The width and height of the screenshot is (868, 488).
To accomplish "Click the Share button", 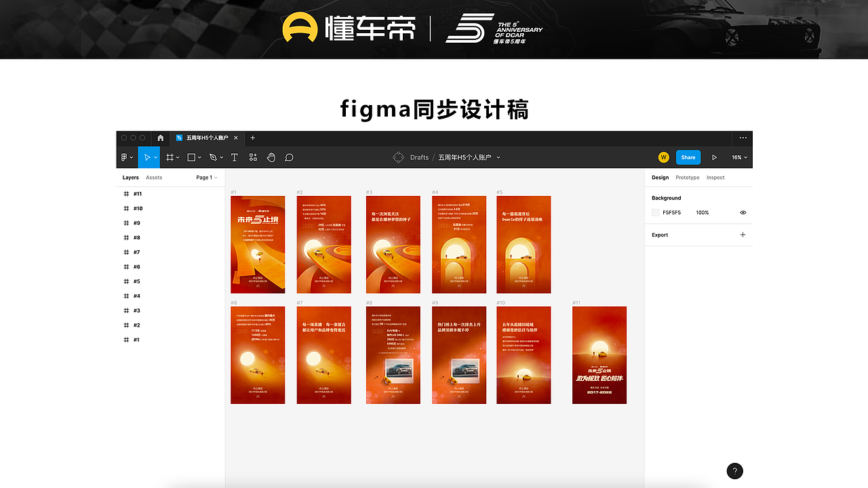I will 688,157.
